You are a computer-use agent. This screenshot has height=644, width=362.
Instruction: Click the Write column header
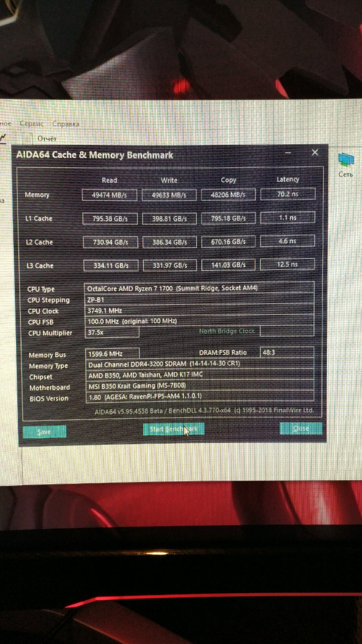[169, 180]
